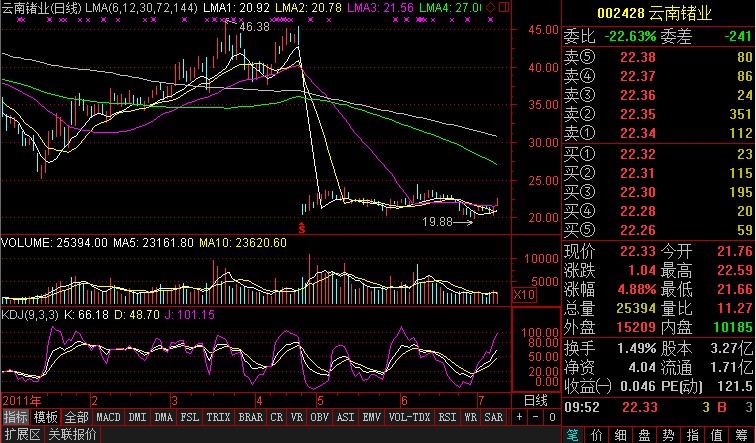This screenshot has width=756, height=443.
Task: Click the X10 volume scale box
Action: point(525,294)
